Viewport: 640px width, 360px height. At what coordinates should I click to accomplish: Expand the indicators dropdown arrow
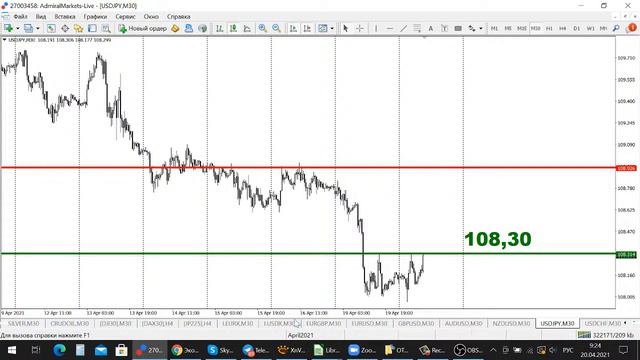(332, 29)
